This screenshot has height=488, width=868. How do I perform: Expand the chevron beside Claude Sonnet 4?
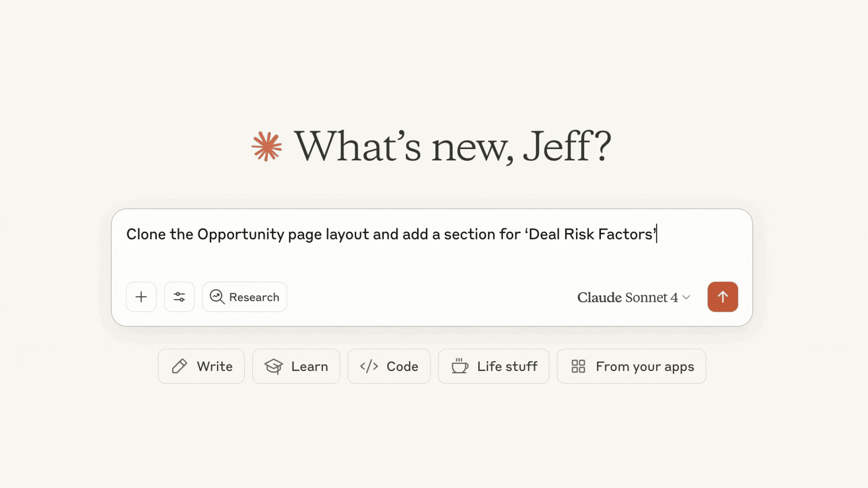[x=686, y=297]
